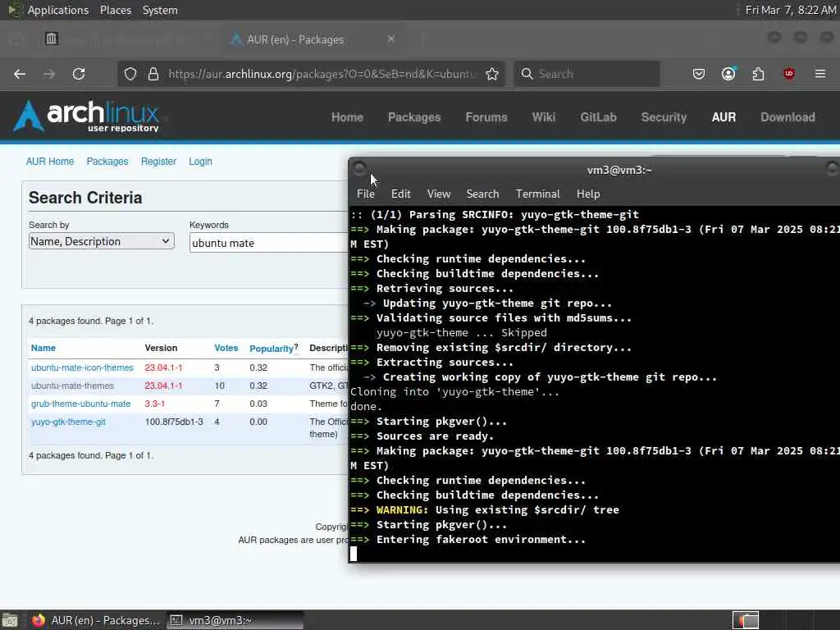Click Register link
This screenshot has width=840, height=630.
click(x=158, y=162)
